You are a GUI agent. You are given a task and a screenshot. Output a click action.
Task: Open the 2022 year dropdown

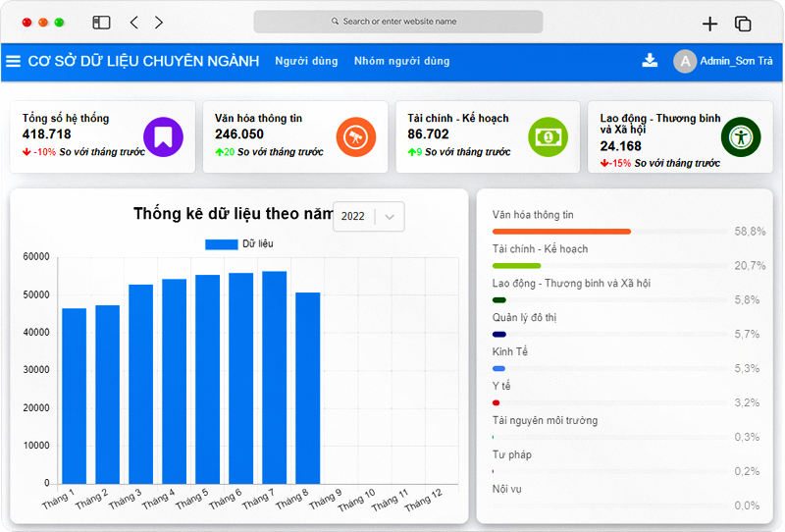(x=369, y=216)
